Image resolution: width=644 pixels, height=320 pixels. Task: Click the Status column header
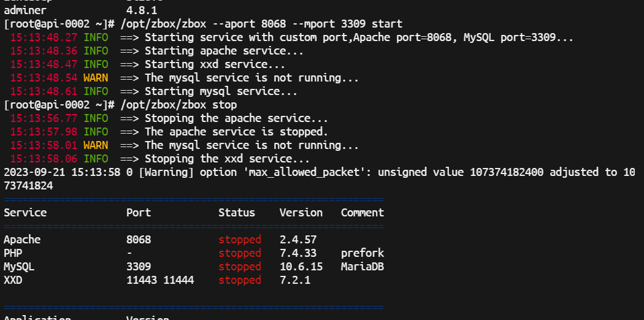coord(236,213)
